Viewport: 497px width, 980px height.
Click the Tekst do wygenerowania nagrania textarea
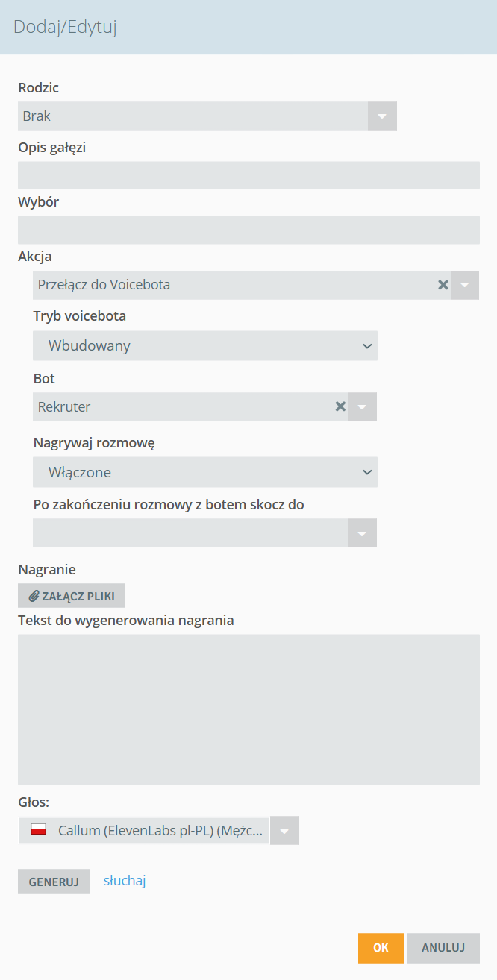(248, 709)
